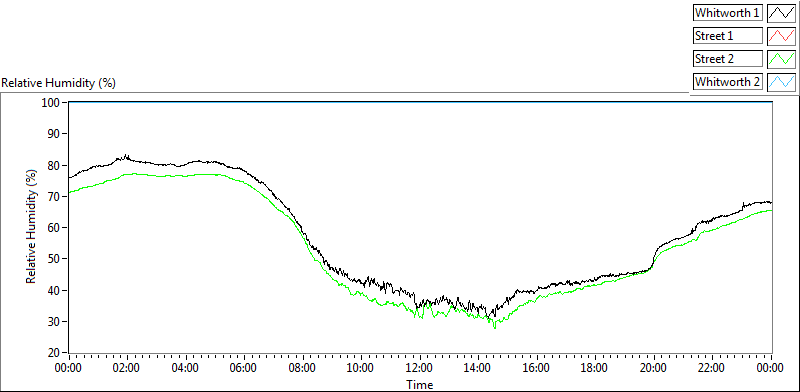
Task: Select the Street 1 legend label
Action: click(x=728, y=36)
